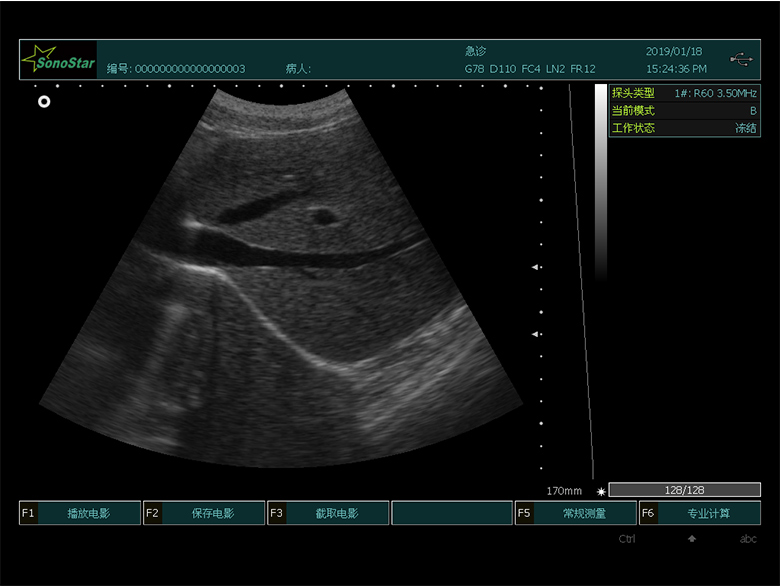Image resolution: width=780 pixels, height=588 pixels.
Task: Click the grayscale gradient bar
Action: tap(600, 180)
